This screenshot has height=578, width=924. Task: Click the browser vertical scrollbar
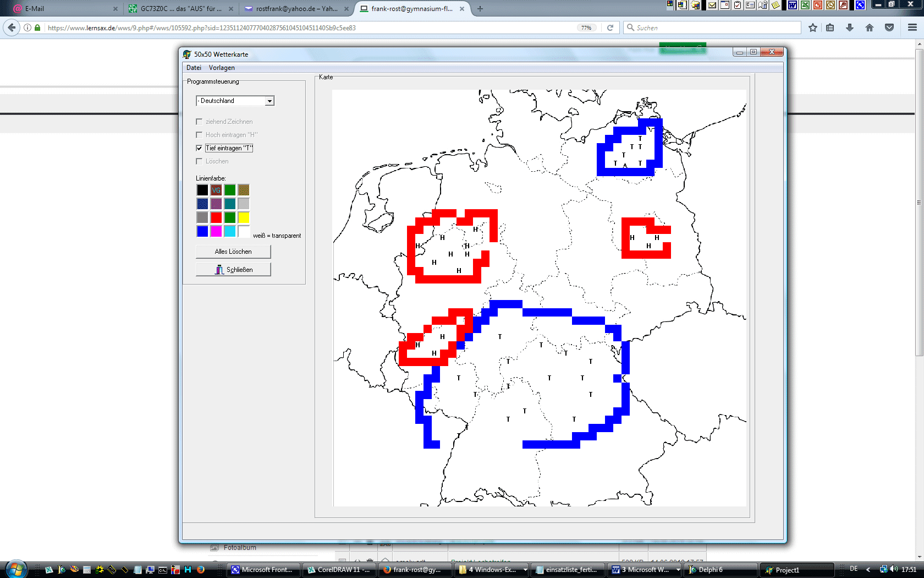tap(919, 203)
